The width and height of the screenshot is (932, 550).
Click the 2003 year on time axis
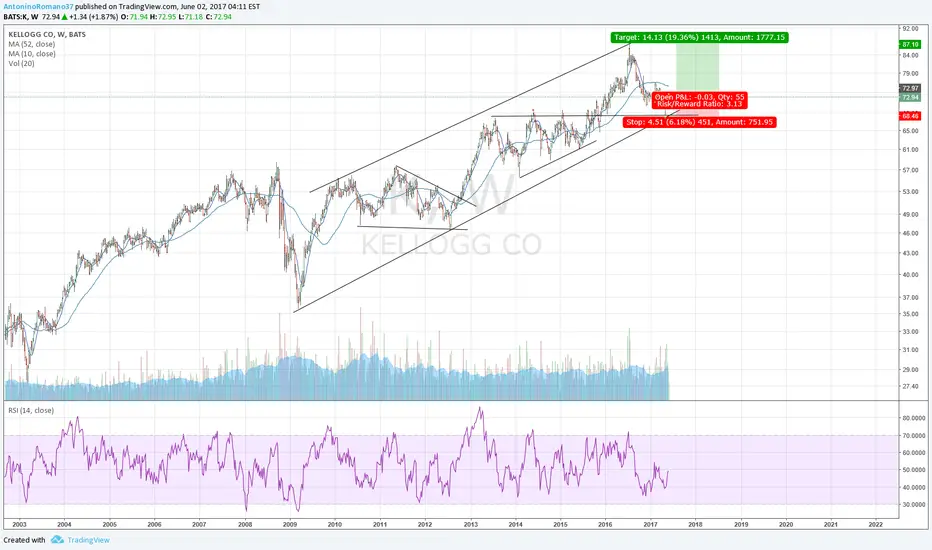(19, 524)
